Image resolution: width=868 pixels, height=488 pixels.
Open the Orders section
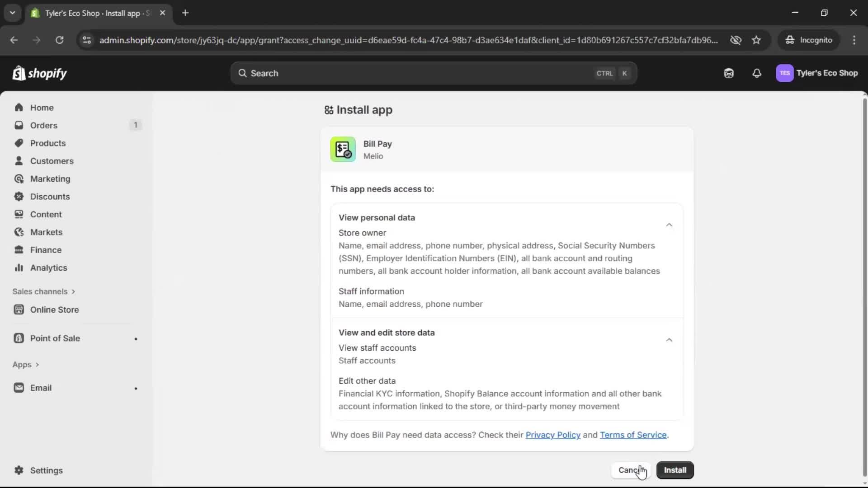pyautogui.click(x=43, y=125)
